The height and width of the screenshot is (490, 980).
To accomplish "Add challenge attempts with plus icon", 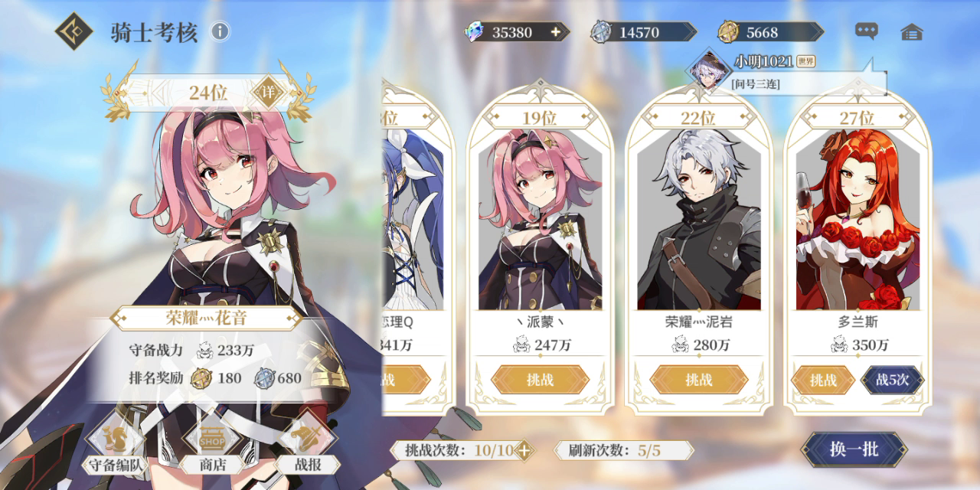I will pyautogui.click(x=523, y=450).
